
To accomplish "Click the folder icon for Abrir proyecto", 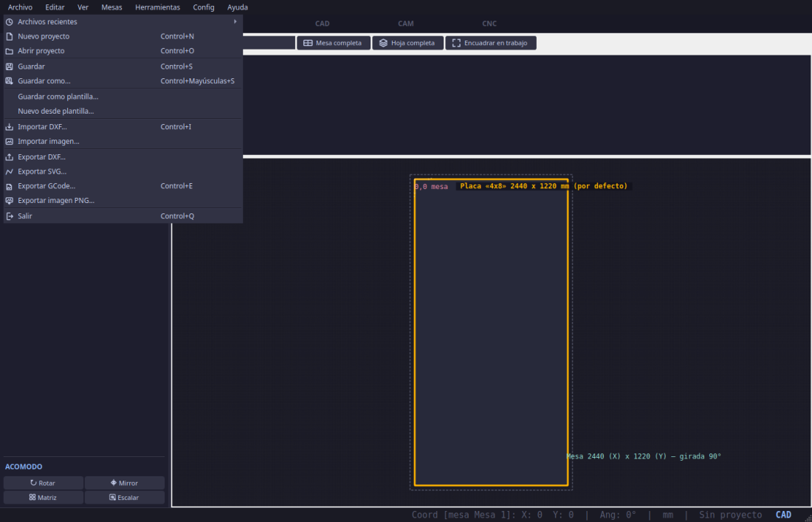I will point(10,51).
